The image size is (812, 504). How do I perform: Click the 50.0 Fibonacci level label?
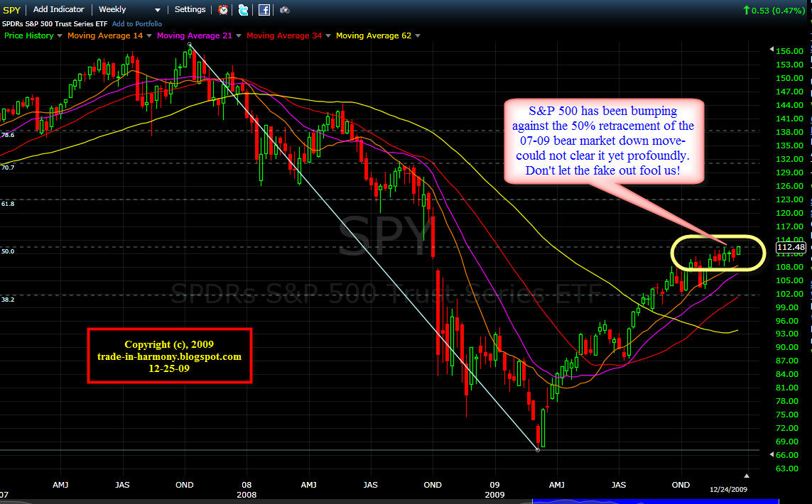point(8,251)
